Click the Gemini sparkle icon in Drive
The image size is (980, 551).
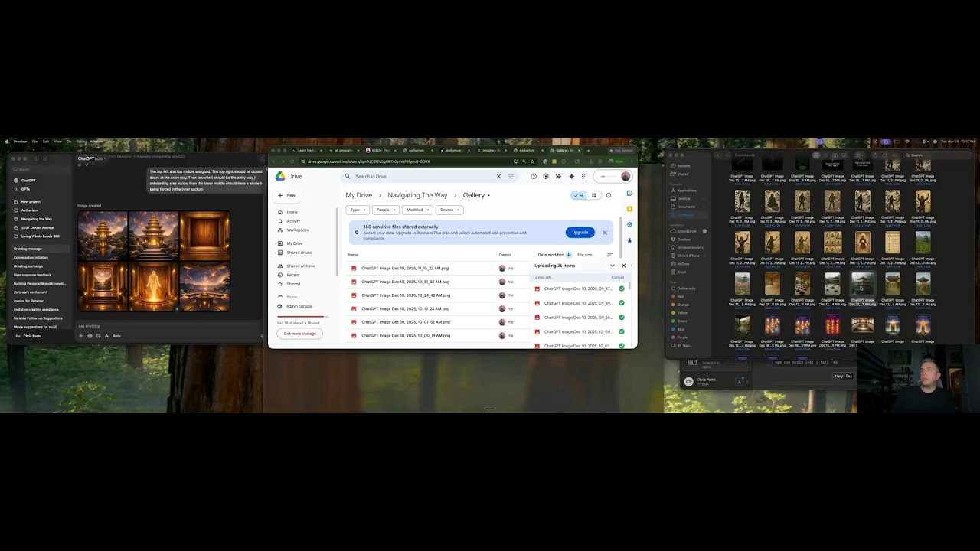[572, 176]
